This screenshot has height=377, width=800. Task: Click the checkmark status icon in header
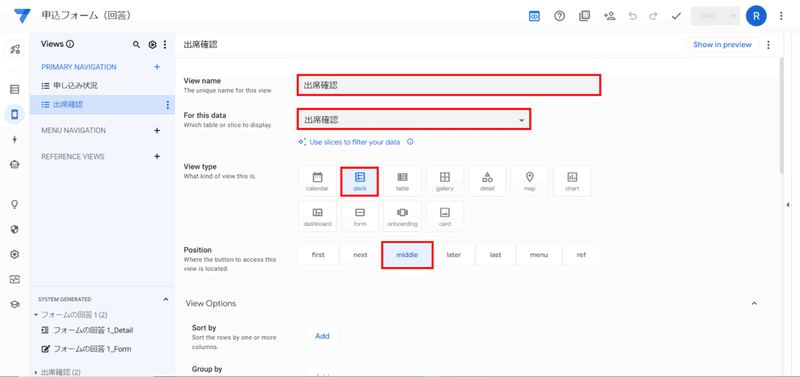click(x=677, y=16)
